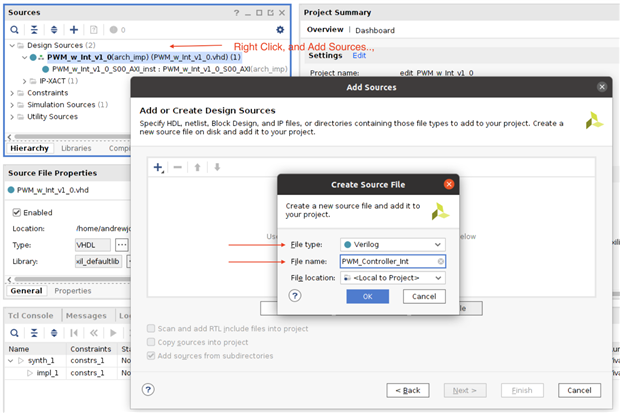Click the search icon in Sources panel
This screenshot has width=620, height=413.
(x=14, y=30)
